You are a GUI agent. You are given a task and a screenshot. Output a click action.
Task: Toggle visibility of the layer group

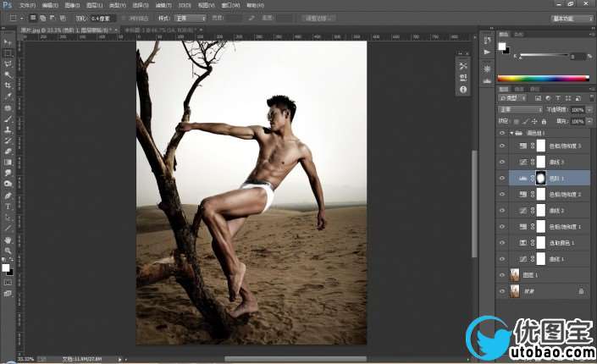tap(502, 133)
